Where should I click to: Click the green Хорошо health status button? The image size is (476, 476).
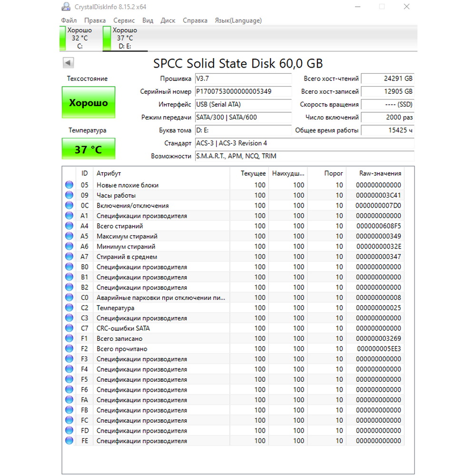(89, 102)
